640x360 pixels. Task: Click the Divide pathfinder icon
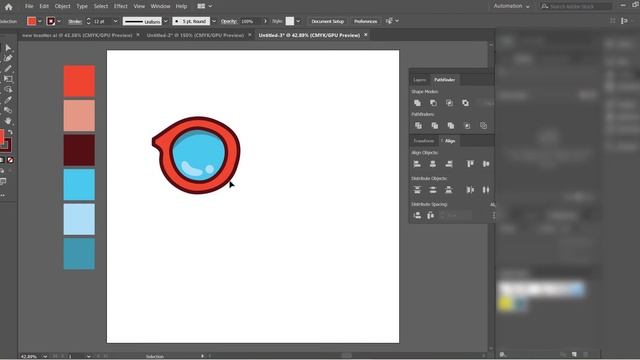[418, 126]
